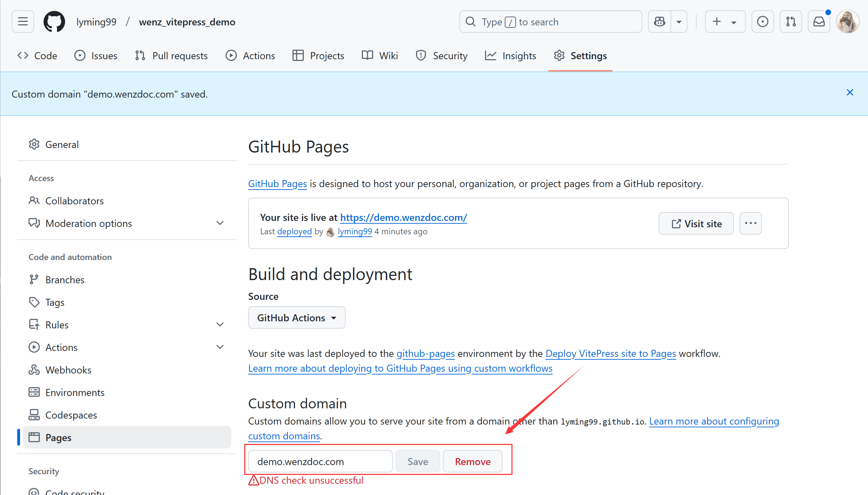
Task: Expand the Copilot dropdown arrow
Action: (679, 22)
